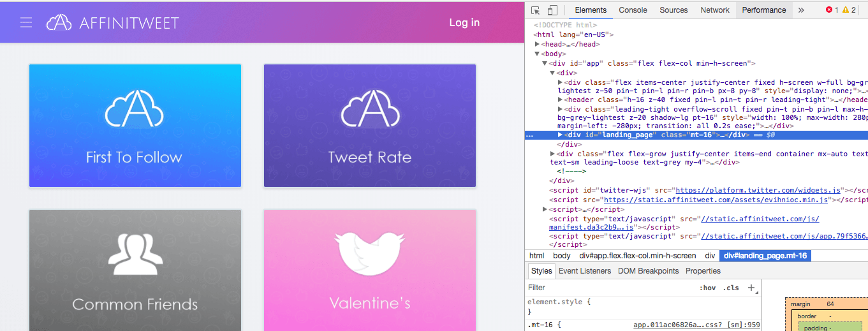Image resolution: width=868 pixels, height=331 pixels.
Task: Open the DOM Breakpoints pane tab
Action: [649, 271]
